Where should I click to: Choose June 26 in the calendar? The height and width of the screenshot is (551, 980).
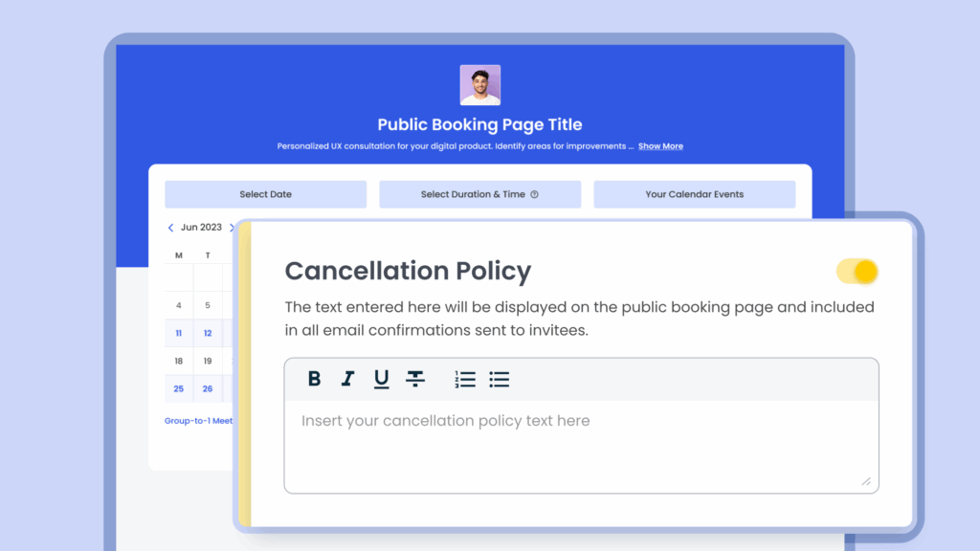click(208, 388)
